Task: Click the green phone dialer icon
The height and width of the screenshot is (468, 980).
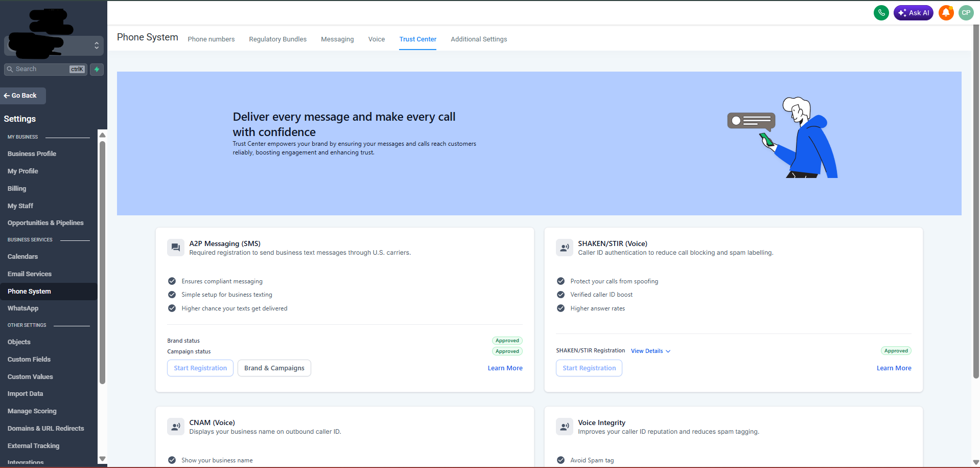Action: click(881, 13)
